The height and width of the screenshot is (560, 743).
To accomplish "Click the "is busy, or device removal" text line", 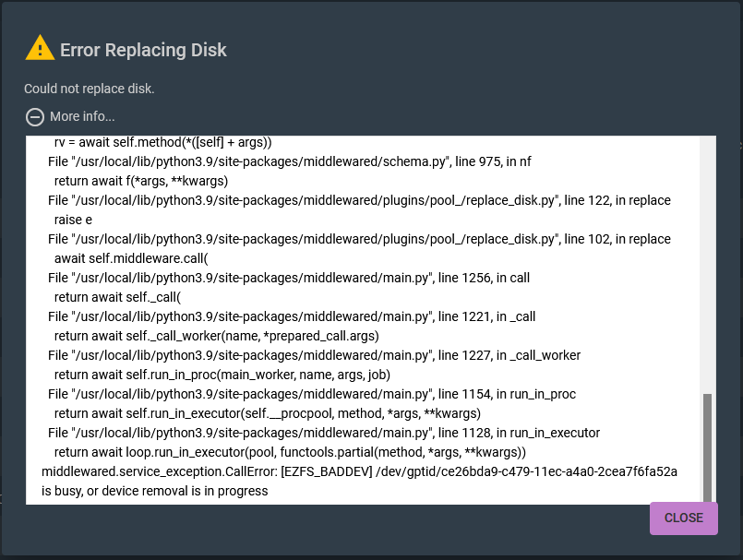I will [155, 491].
